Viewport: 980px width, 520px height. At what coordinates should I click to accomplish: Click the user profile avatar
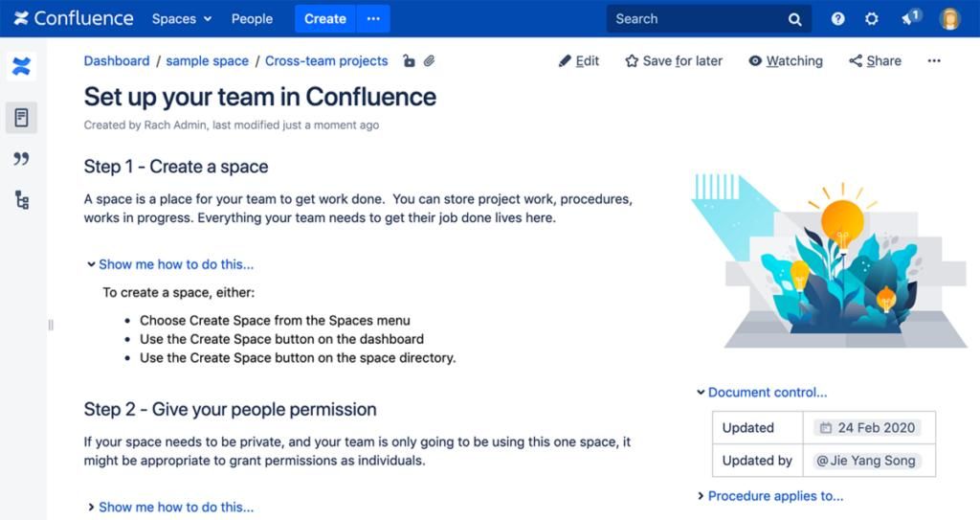click(x=949, y=18)
